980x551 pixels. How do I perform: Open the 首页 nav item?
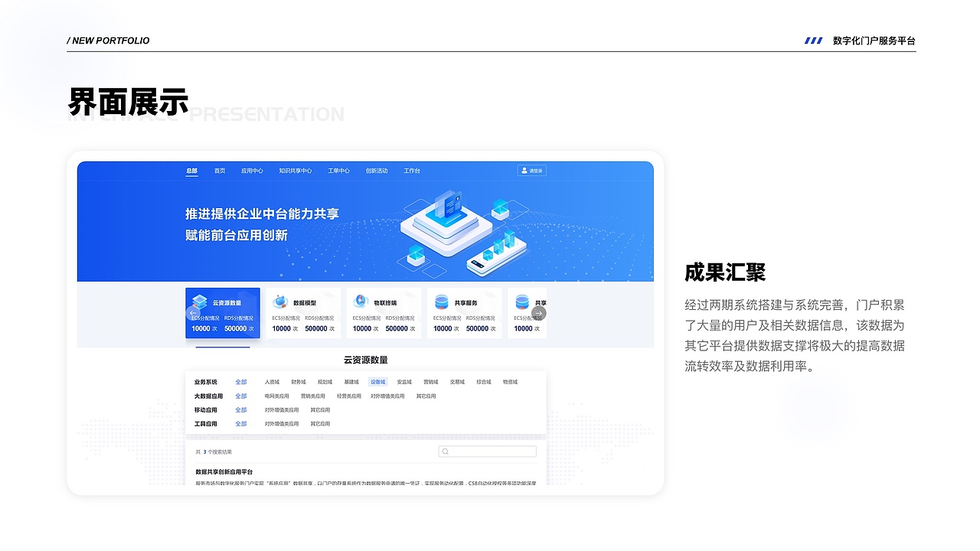tap(220, 171)
